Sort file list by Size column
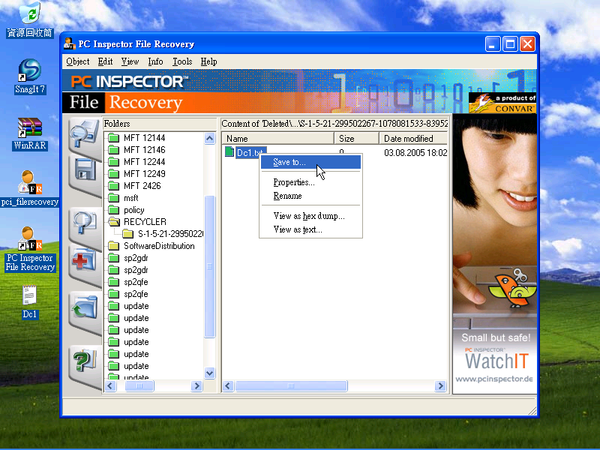 (x=357, y=139)
